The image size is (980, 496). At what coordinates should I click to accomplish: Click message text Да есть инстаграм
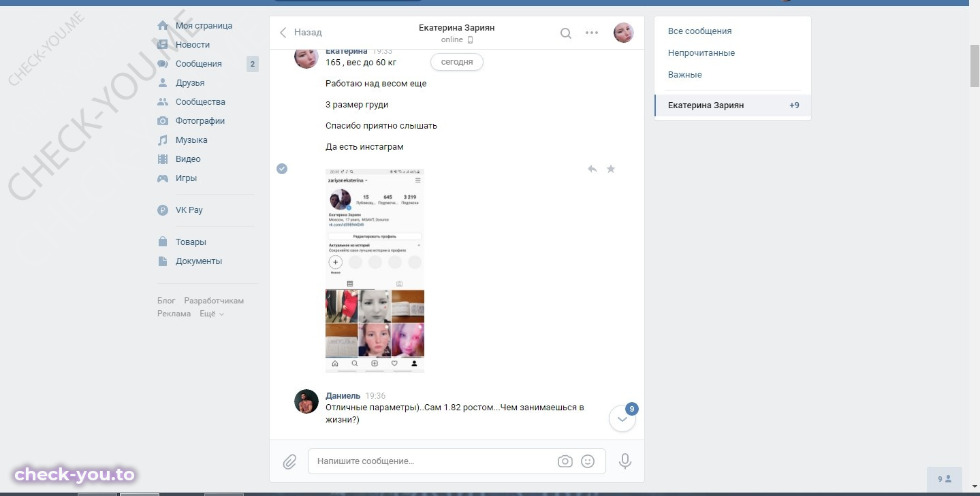pos(364,147)
